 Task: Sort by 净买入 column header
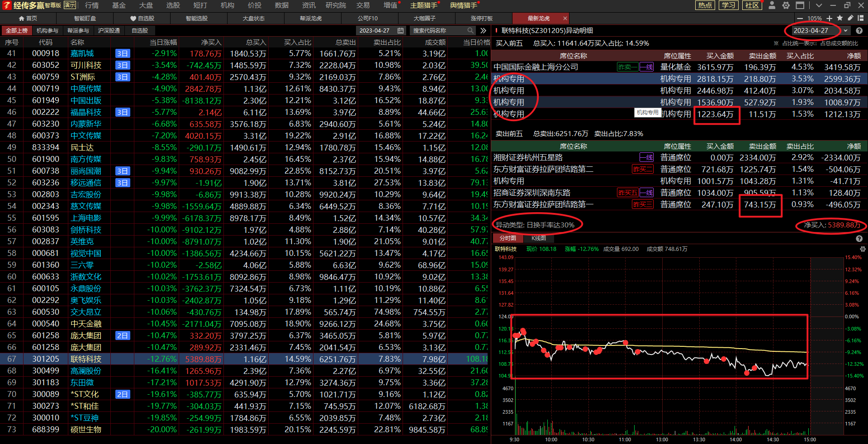coord(212,43)
